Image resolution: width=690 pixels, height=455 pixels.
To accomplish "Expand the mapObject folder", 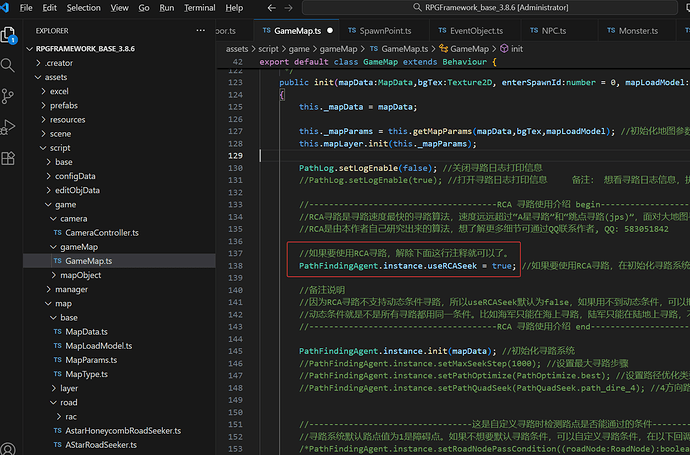I will (80, 274).
